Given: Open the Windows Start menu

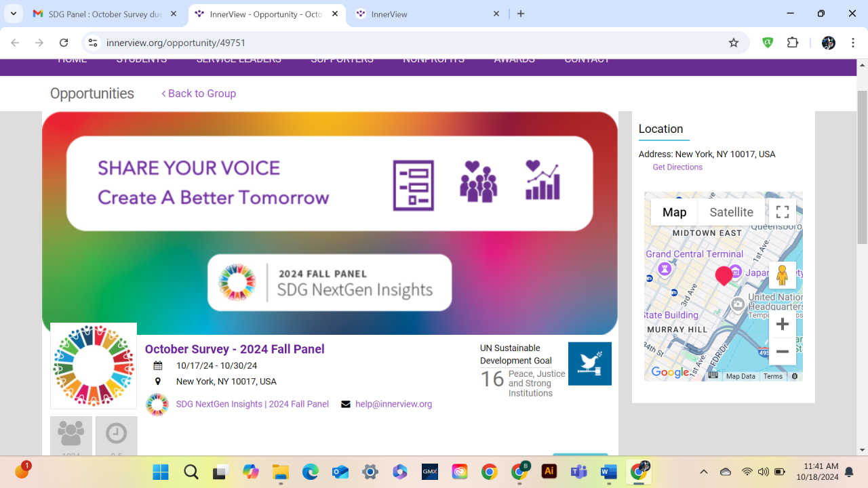Looking at the screenshot, I should pos(161,472).
